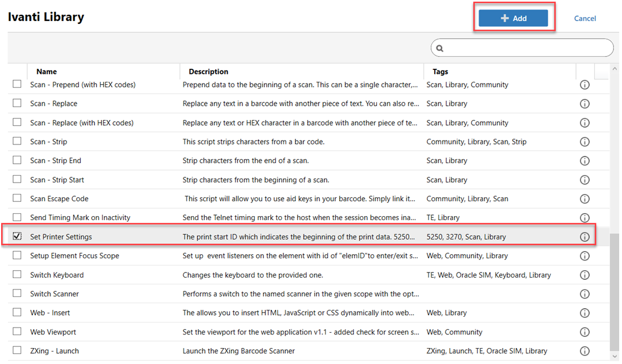Viewport: 622px width, 364px height.
Task: Select the Scan Escape Code checkbox
Action: point(17,198)
